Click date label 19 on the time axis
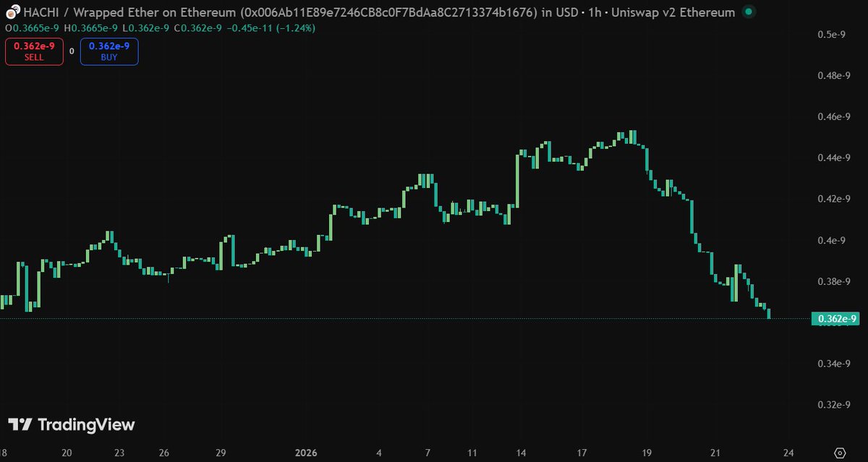The image size is (868, 462). (x=648, y=453)
